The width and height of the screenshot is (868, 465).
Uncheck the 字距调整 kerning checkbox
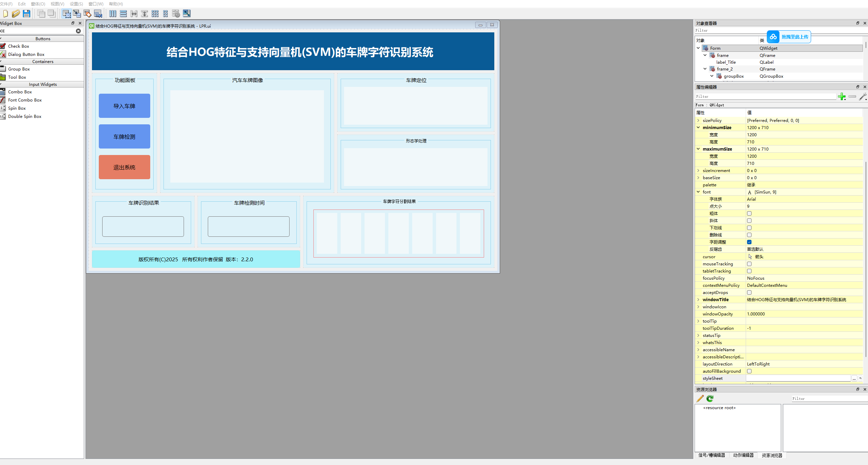coord(749,242)
